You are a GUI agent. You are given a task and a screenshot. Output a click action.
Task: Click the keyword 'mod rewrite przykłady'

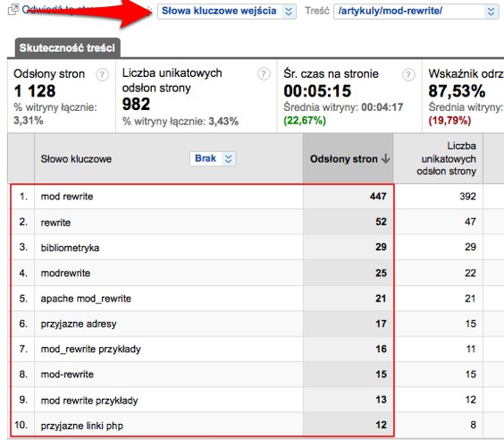tap(89, 401)
